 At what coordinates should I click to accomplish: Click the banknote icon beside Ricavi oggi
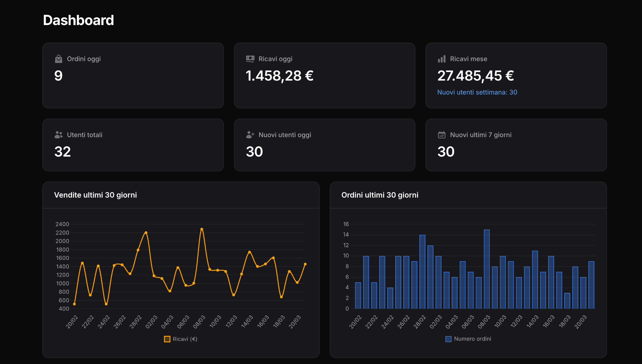(x=250, y=59)
